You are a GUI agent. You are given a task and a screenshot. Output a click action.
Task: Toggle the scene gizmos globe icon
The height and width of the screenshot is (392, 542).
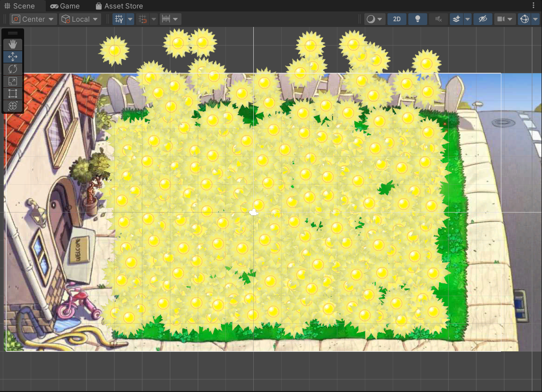click(524, 19)
